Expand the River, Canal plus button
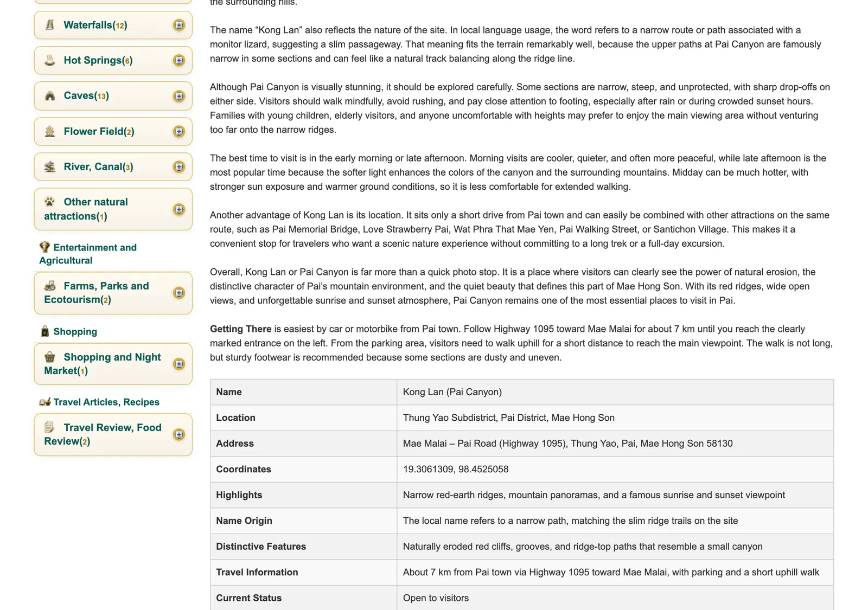 (179, 166)
